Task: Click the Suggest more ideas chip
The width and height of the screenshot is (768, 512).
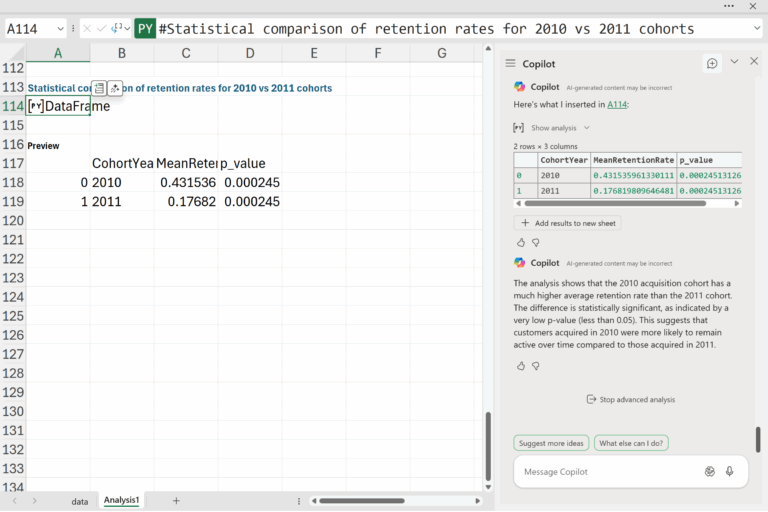Action: pos(551,443)
